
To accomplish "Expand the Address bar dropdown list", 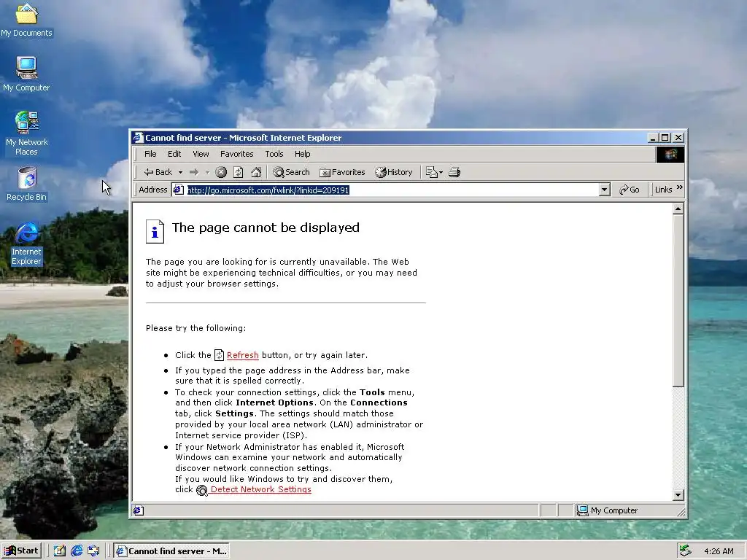I will [604, 190].
